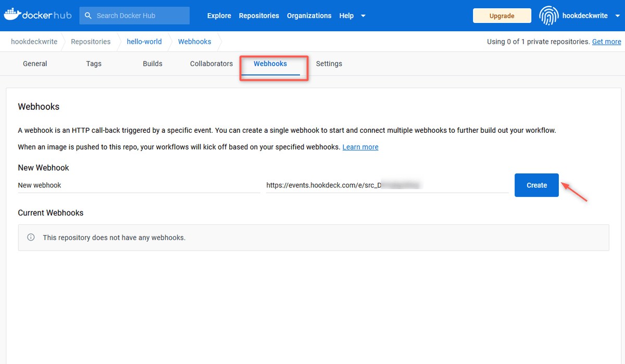Click the Learn more link
Screen dimensions: 625x364
[360, 146]
